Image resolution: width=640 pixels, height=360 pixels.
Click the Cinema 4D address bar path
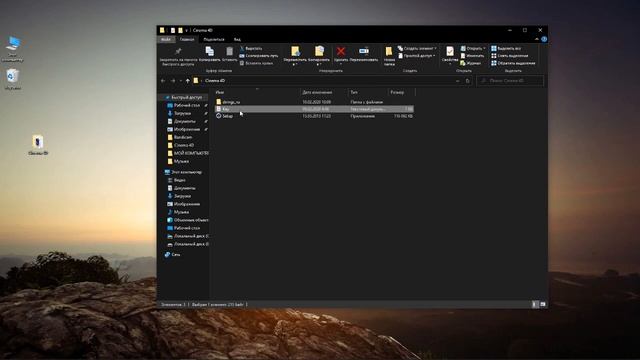[215, 81]
